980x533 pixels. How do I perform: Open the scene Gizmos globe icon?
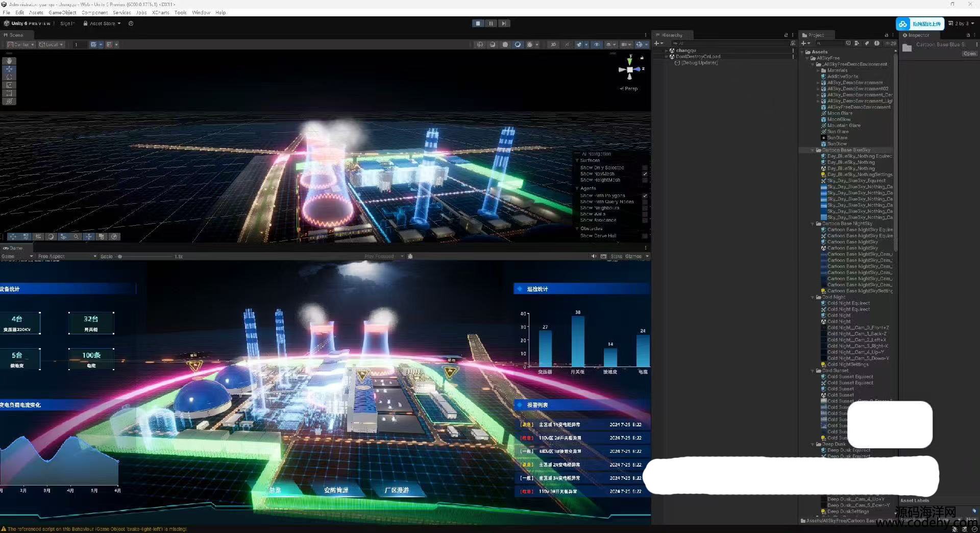click(x=639, y=45)
